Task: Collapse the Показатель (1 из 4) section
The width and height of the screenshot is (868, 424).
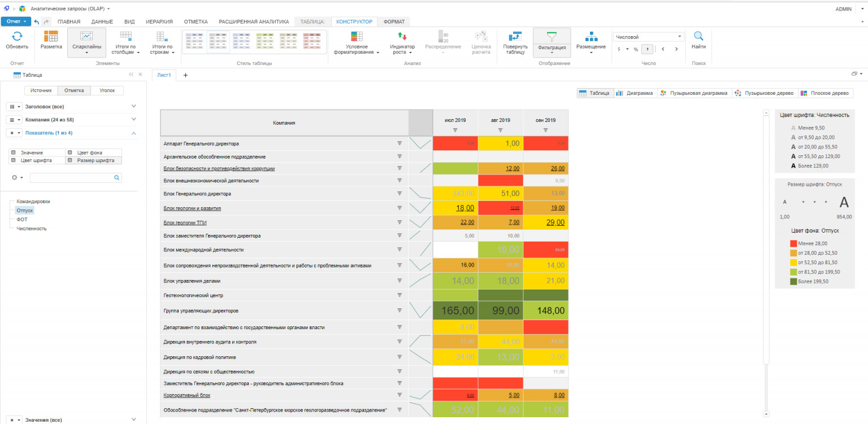Action: (x=134, y=133)
